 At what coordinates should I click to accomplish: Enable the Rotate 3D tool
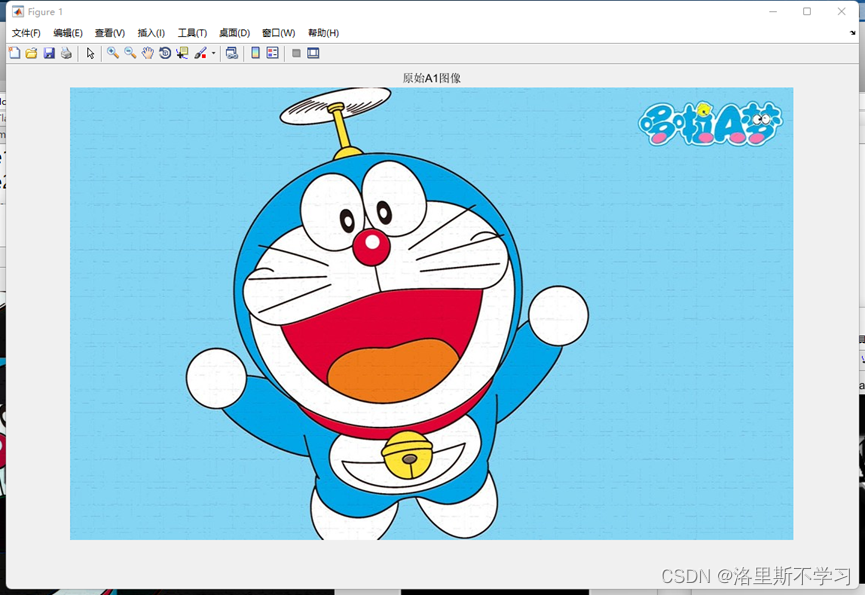(165, 53)
